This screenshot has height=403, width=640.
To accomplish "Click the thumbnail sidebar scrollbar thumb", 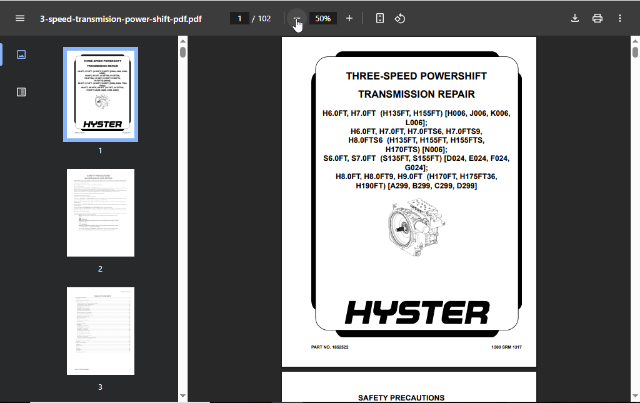I will (182, 52).
